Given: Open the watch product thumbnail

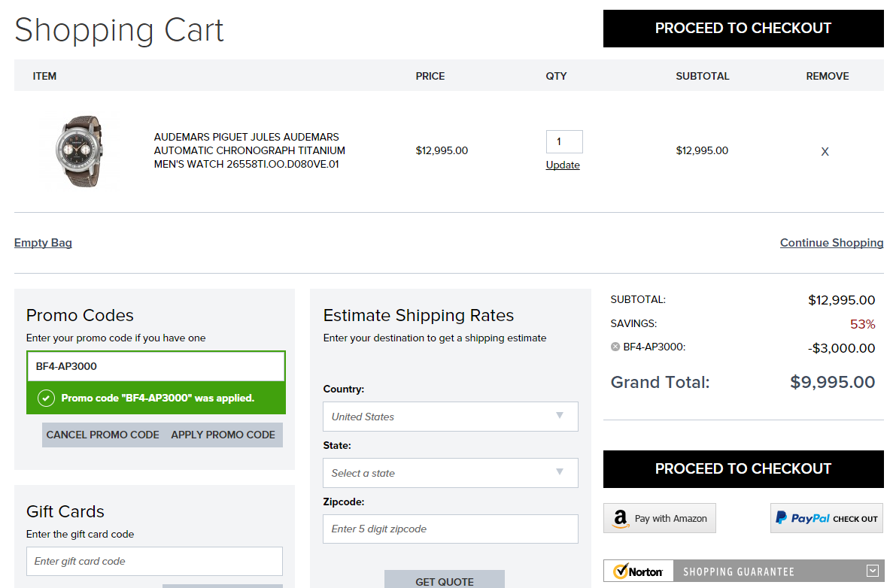Looking at the screenshot, I should [x=80, y=151].
